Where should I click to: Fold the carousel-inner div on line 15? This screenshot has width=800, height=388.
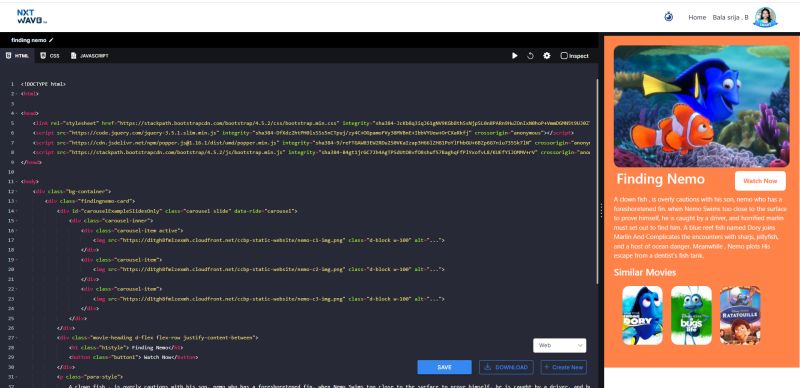[x=17, y=221]
